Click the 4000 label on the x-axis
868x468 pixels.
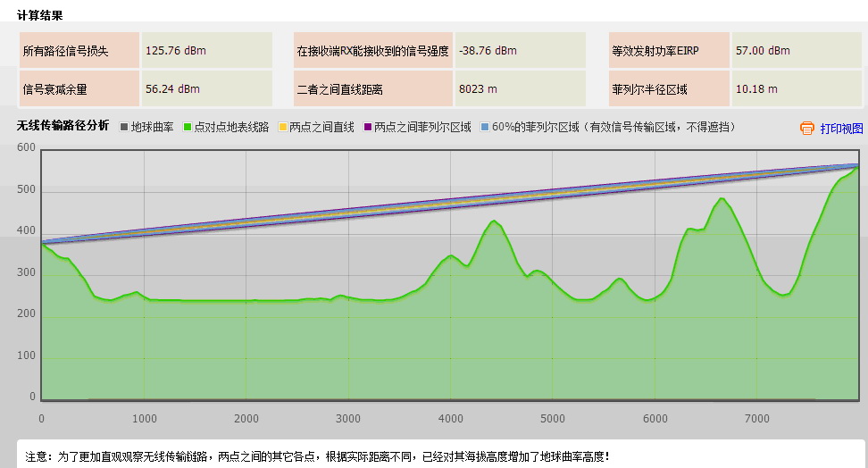click(451, 419)
